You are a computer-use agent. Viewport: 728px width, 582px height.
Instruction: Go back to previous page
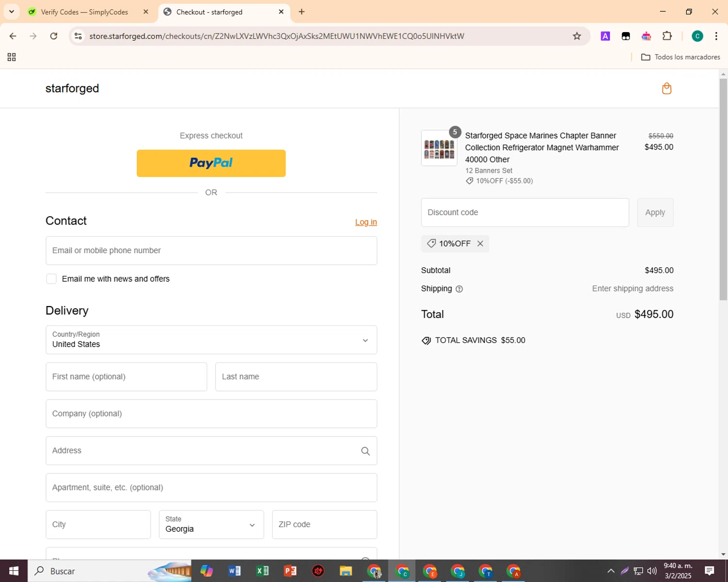pyautogui.click(x=13, y=36)
